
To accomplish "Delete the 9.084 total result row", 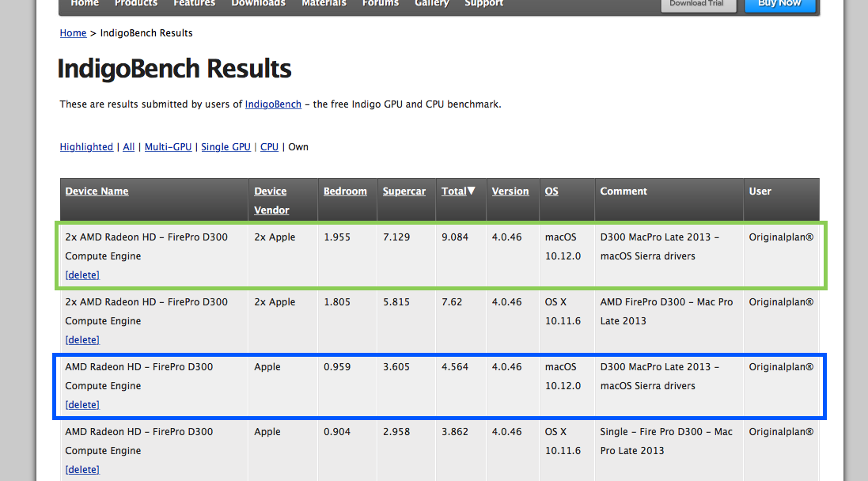I will (82, 275).
